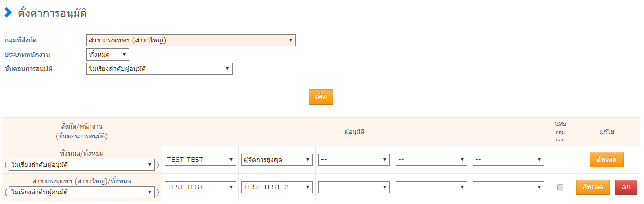Click อัพเดต button in the first row
Image resolution: width=644 pixels, height=204 pixels.
[607, 160]
